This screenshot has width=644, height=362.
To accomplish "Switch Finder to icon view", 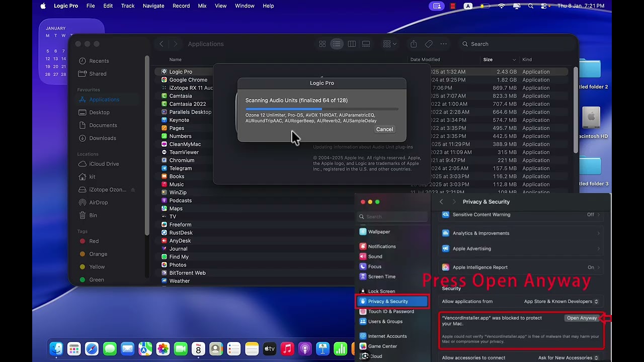I will pyautogui.click(x=323, y=44).
